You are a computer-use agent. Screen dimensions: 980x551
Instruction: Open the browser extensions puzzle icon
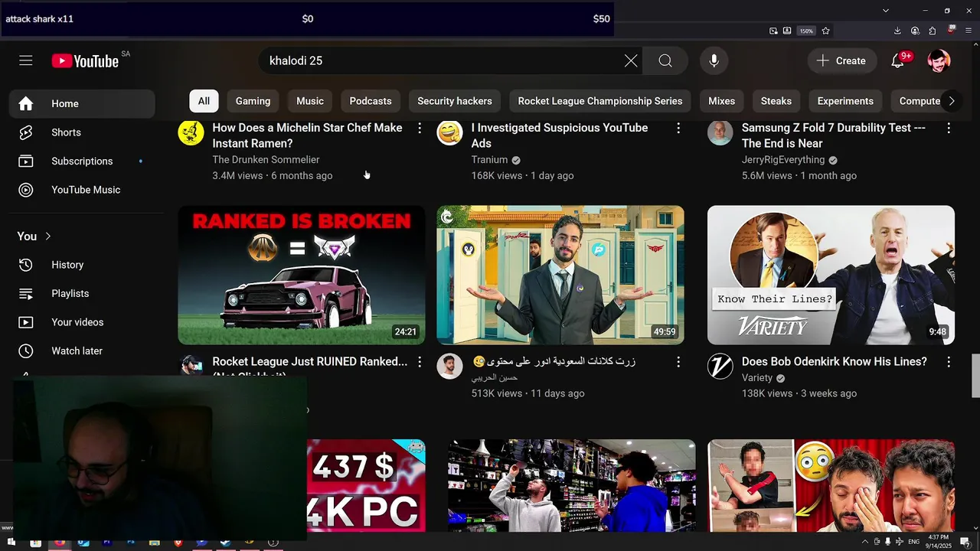click(932, 31)
